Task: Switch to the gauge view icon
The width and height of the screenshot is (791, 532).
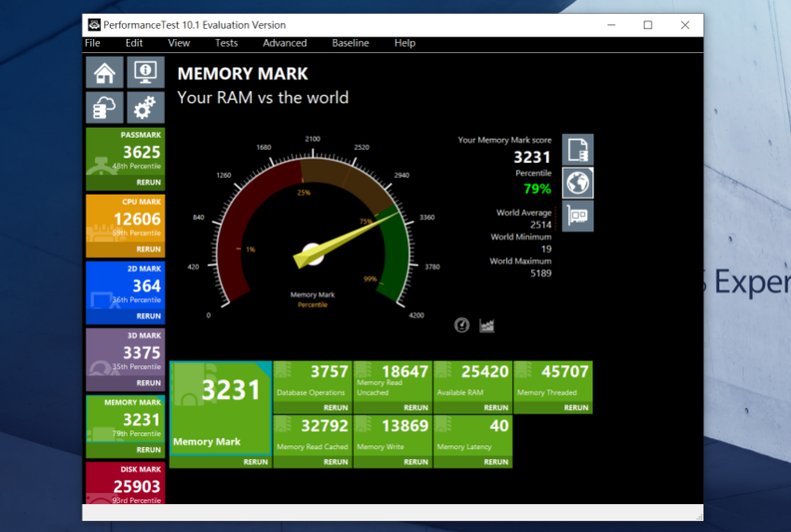Action: coord(461,325)
